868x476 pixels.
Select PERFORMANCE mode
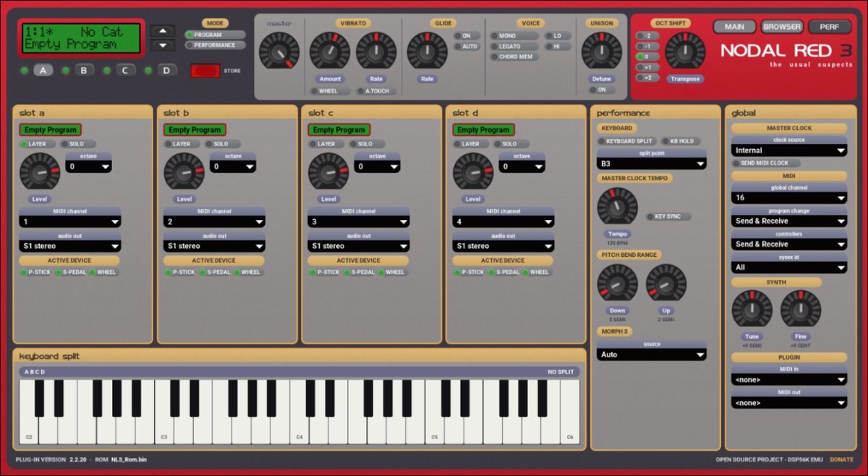pyautogui.click(x=215, y=45)
